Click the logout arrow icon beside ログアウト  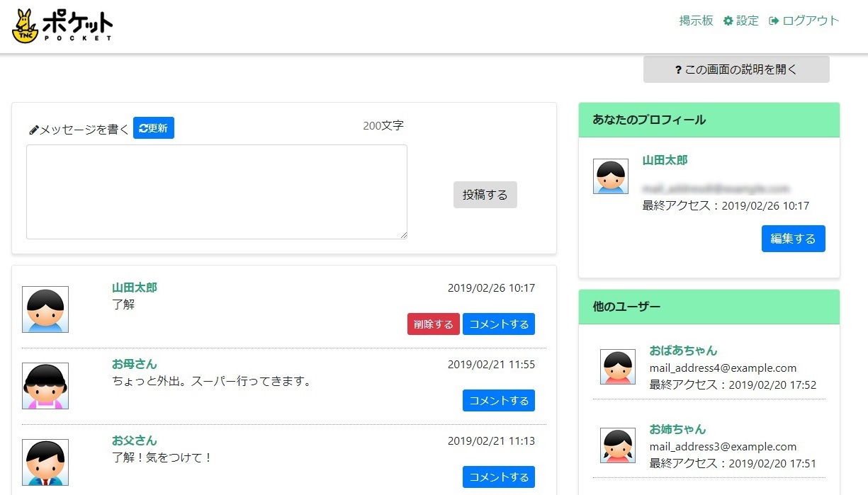click(x=774, y=21)
